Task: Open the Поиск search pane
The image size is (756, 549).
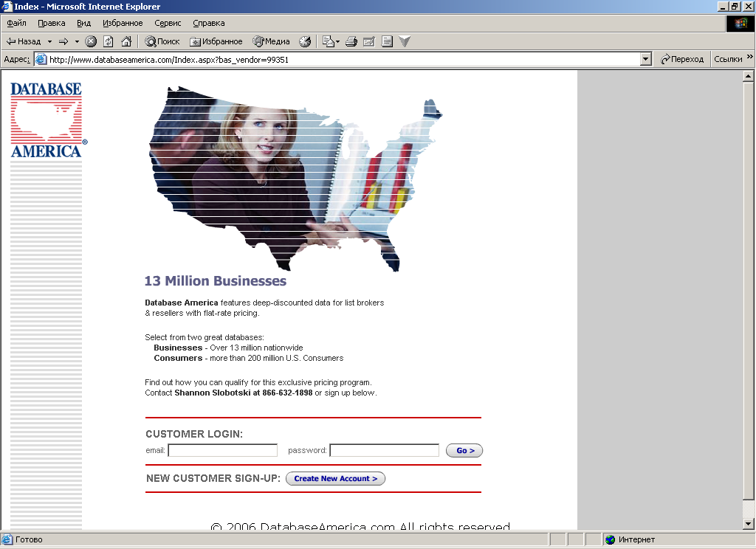Action: click(x=162, y=41)
